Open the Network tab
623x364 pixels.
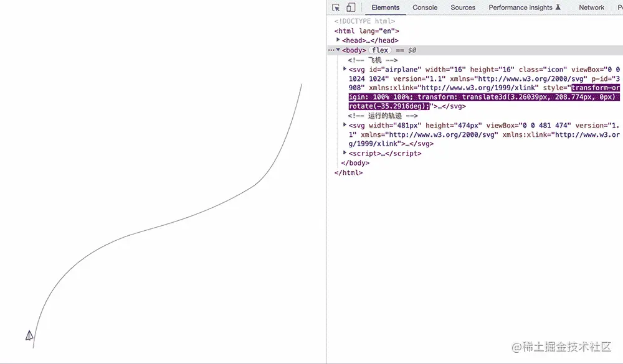tap(591, 7)
